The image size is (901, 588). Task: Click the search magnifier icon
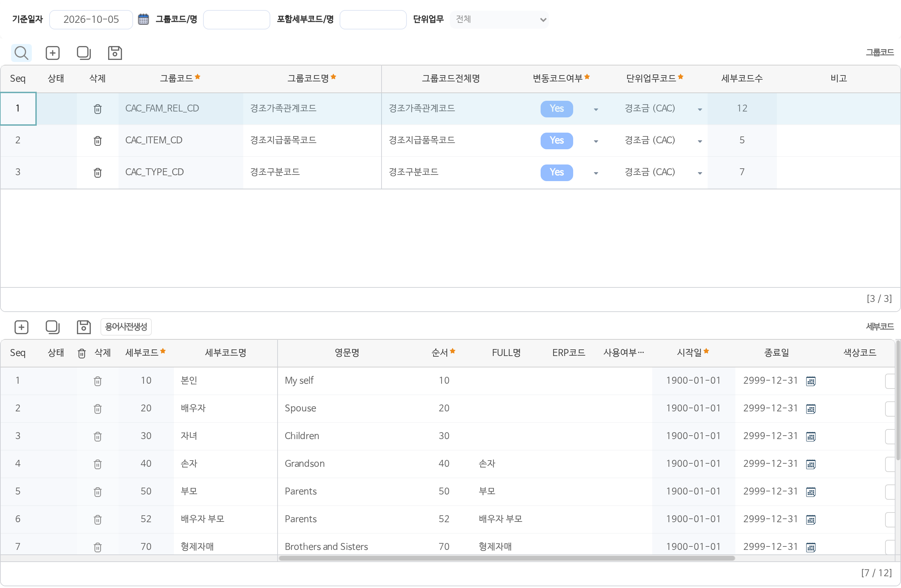(21, 53)
